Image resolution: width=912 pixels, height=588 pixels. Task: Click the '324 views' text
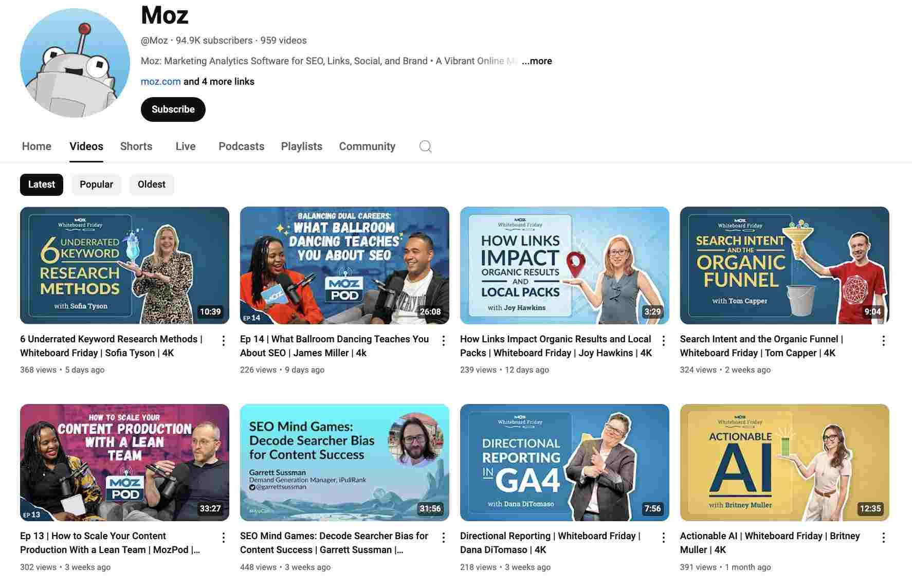pos(698,370)
